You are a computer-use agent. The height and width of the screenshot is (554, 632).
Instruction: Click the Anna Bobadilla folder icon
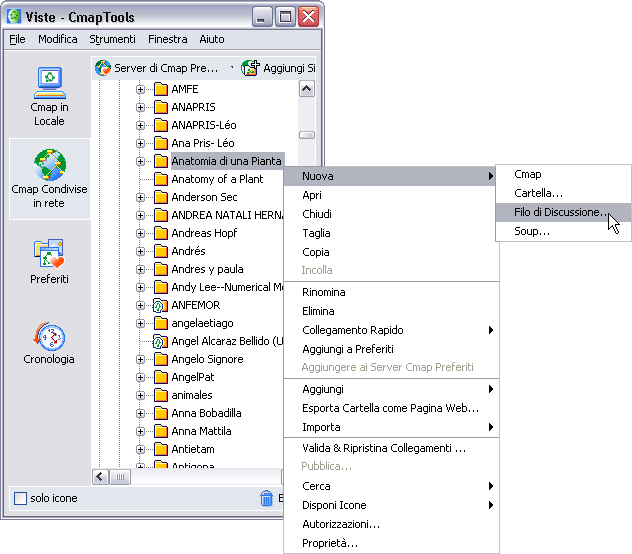161,413
